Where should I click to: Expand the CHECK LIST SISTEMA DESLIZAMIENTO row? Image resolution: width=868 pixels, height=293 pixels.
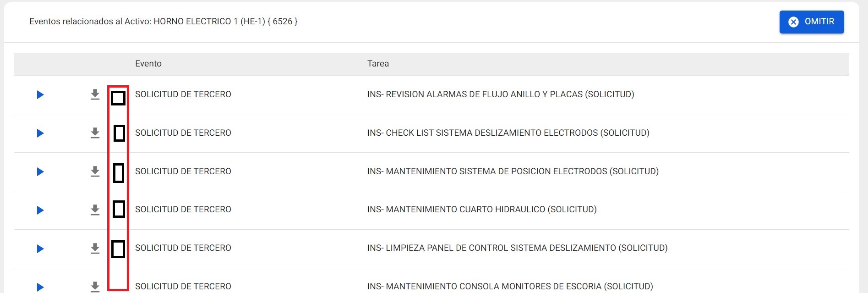coord(40,133)
